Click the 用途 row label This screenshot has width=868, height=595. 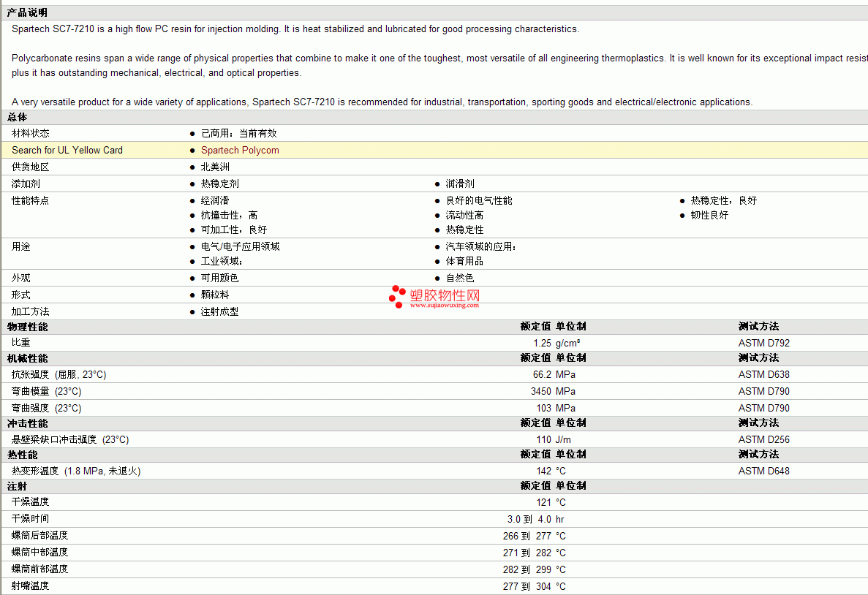tap(21, 246)
